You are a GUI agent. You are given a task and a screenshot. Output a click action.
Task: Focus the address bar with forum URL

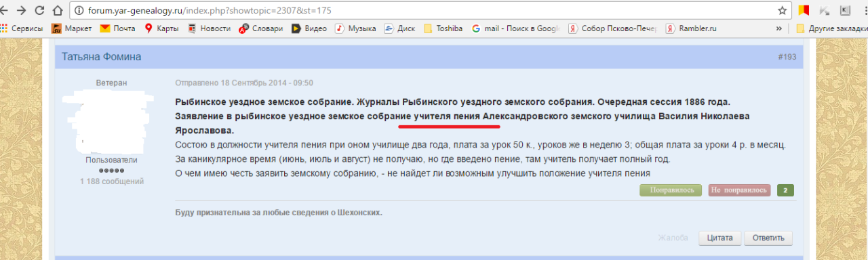click(420, 11)
